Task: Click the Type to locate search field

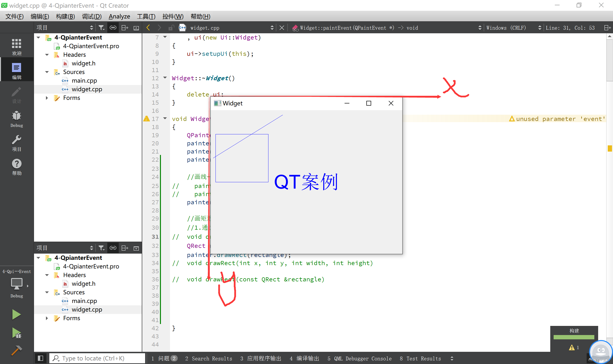Action: click(97, 358)
